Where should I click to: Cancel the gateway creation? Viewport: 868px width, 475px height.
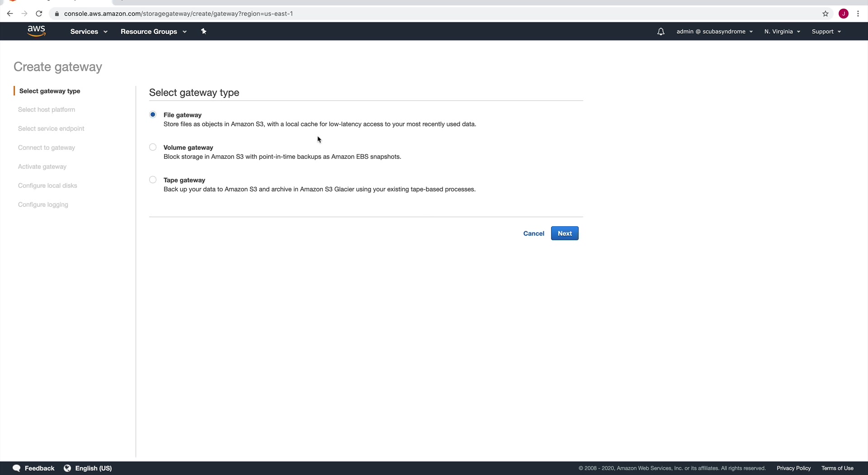coord(534,233)
